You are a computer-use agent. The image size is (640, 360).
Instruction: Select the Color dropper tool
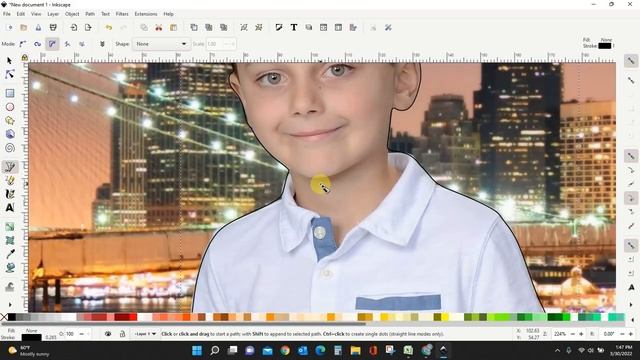[x=10, y=254]
